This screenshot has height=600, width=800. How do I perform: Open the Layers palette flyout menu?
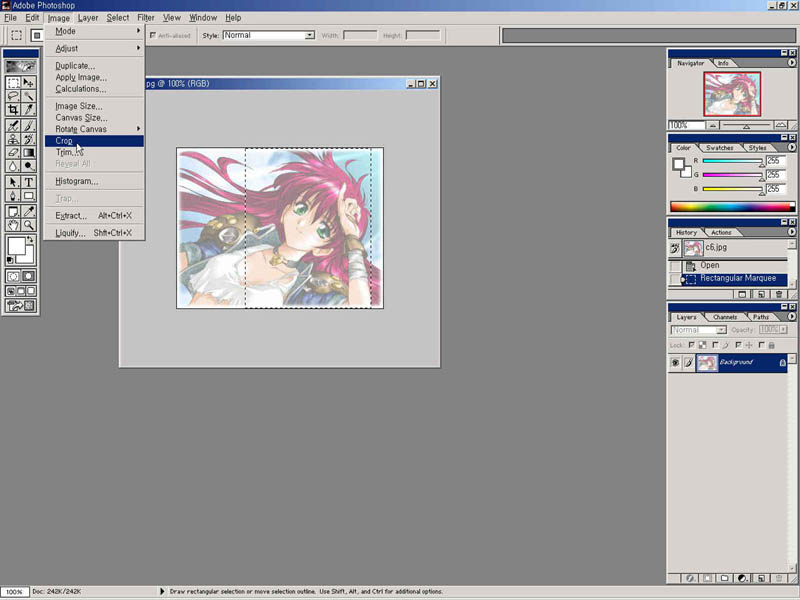click(x=791, y=317)
